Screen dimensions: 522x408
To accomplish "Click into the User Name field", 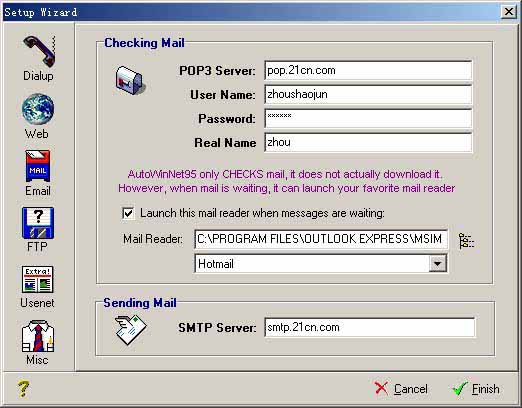I will click(368, 94).
